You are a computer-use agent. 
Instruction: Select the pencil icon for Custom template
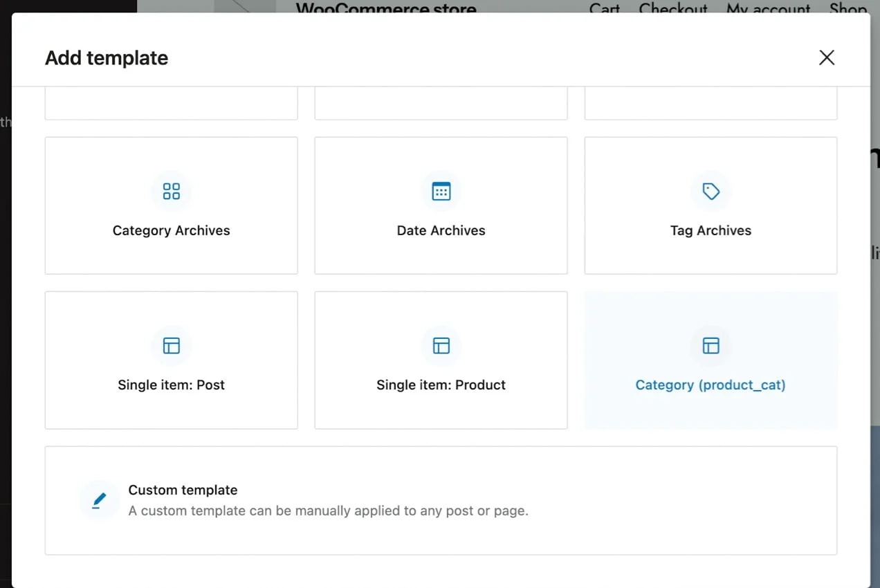click(98, 500)
